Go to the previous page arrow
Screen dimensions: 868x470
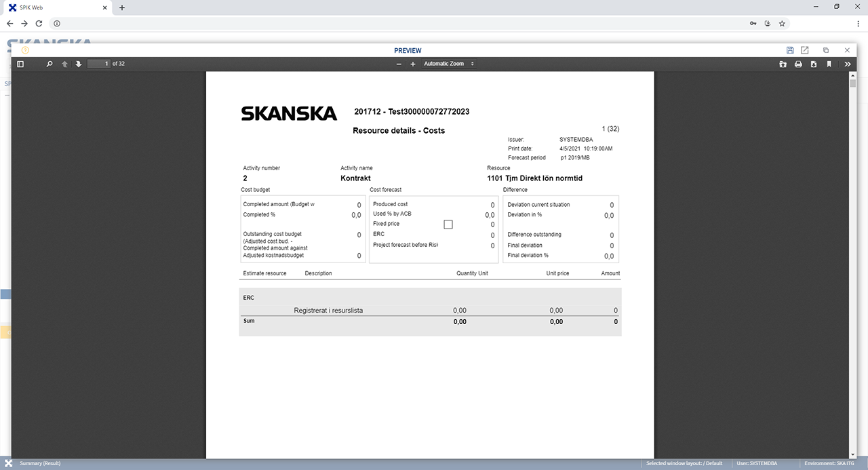pyautogui.click(x=65, y=64)
